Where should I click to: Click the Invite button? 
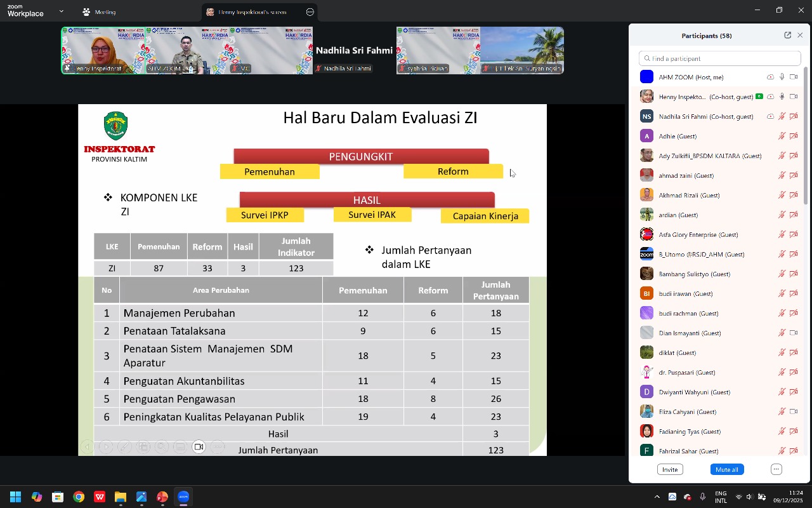[670, 469]
